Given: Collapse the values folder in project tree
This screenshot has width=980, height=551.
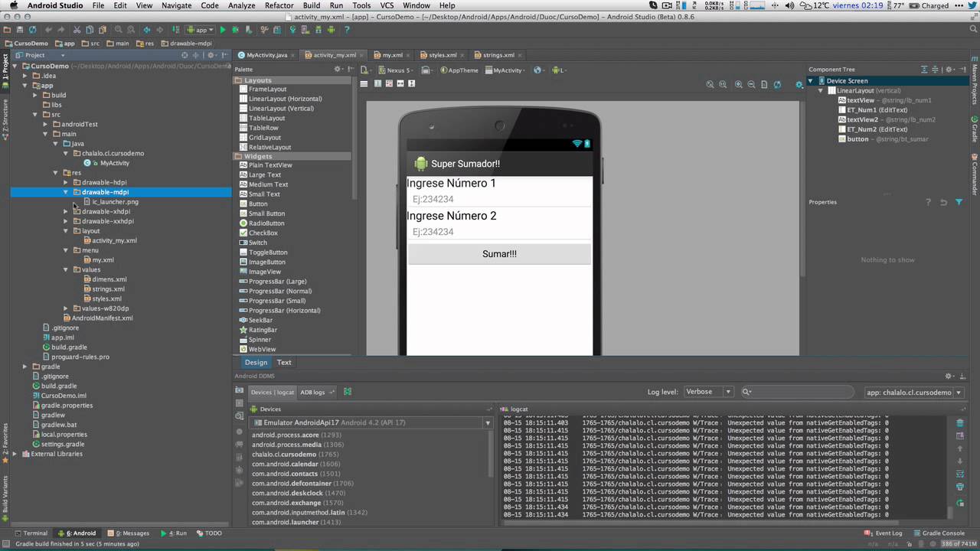Looking at the screenshot, I should tap(66, 270).
